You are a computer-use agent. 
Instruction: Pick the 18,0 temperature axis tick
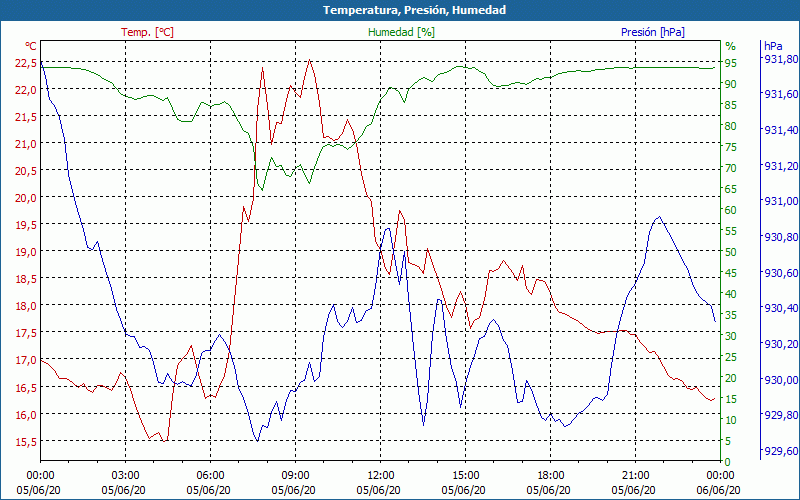(27, 306)
